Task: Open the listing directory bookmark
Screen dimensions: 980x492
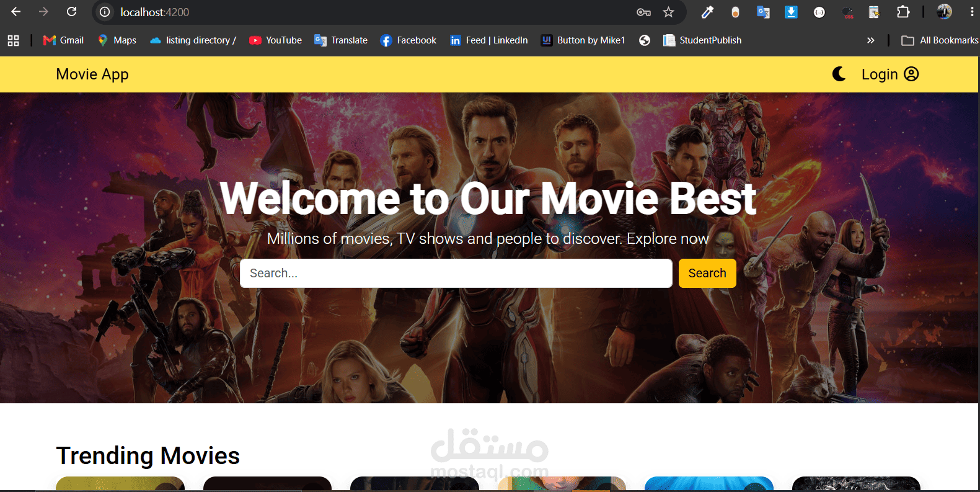Action: point(193,40)
